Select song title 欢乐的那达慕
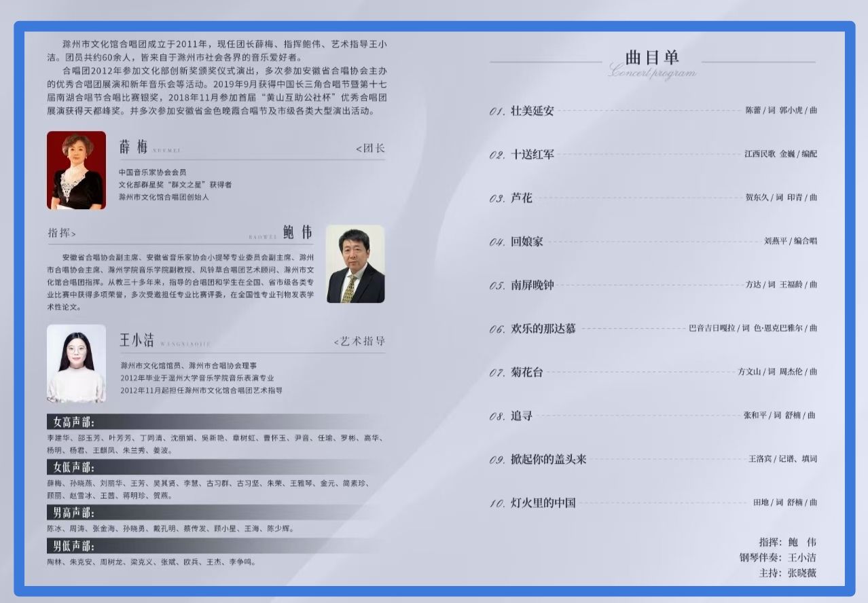Screen dimensions: 868x603 pos(543,329)
